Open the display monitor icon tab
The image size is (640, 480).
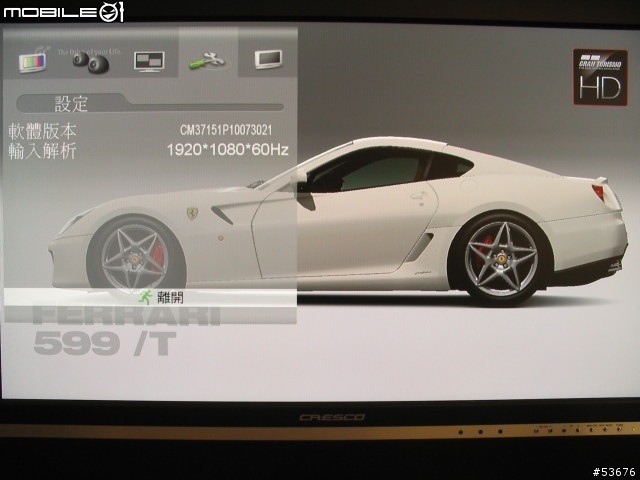[x=268, y=60]
